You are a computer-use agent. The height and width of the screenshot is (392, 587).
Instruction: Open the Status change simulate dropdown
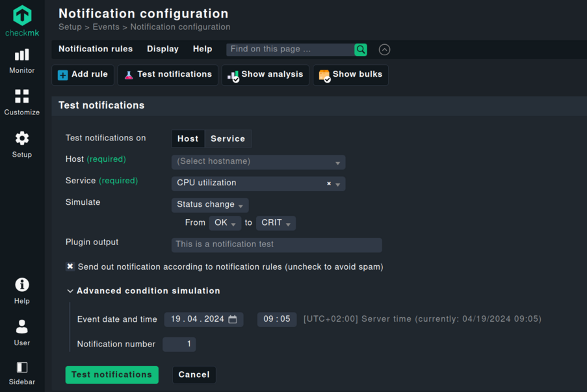(x=209, y=205)
